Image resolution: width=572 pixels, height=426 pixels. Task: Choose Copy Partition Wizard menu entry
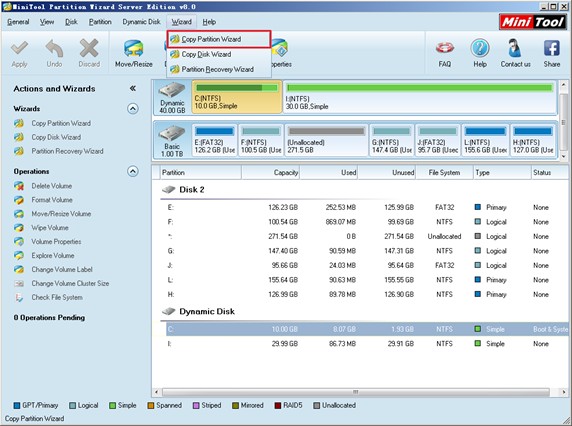coord(219,39)
